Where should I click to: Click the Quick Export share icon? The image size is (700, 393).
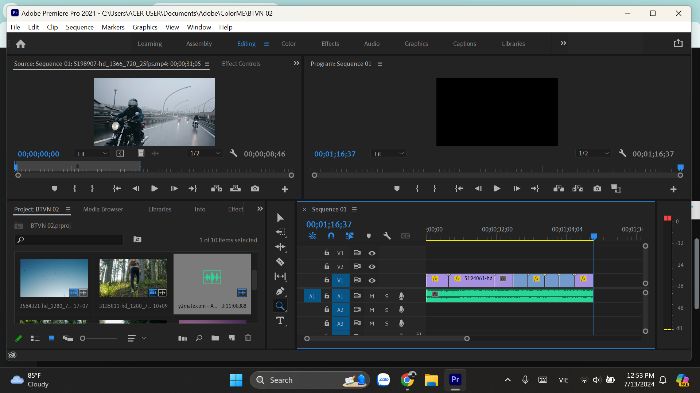[678, 43]
